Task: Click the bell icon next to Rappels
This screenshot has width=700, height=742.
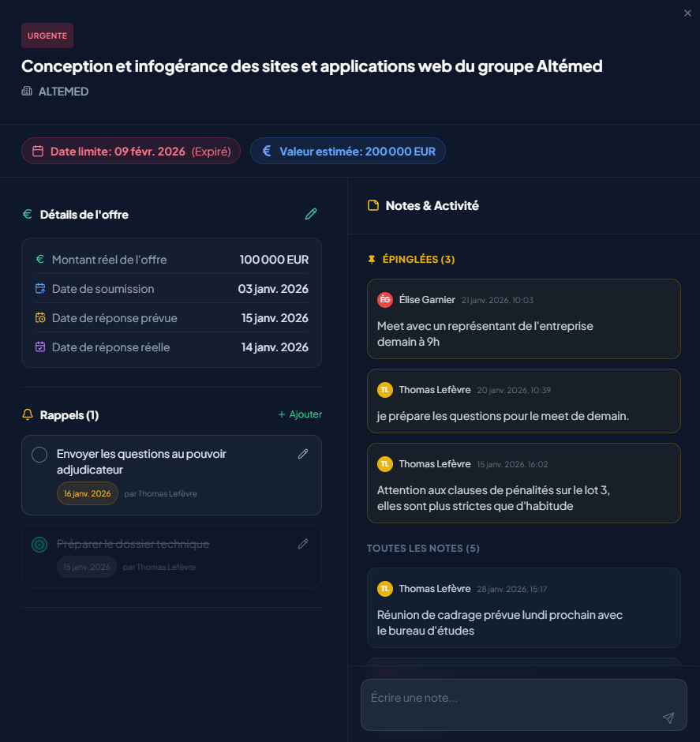Action: [x=28, y=414]
